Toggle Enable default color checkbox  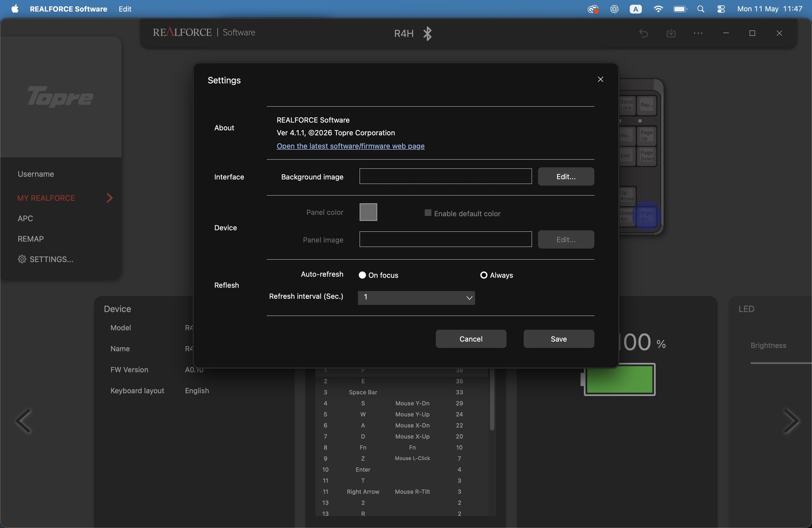[428, 213]
